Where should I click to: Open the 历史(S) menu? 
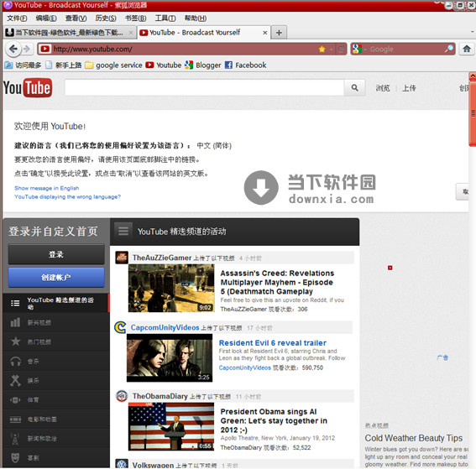106,18
